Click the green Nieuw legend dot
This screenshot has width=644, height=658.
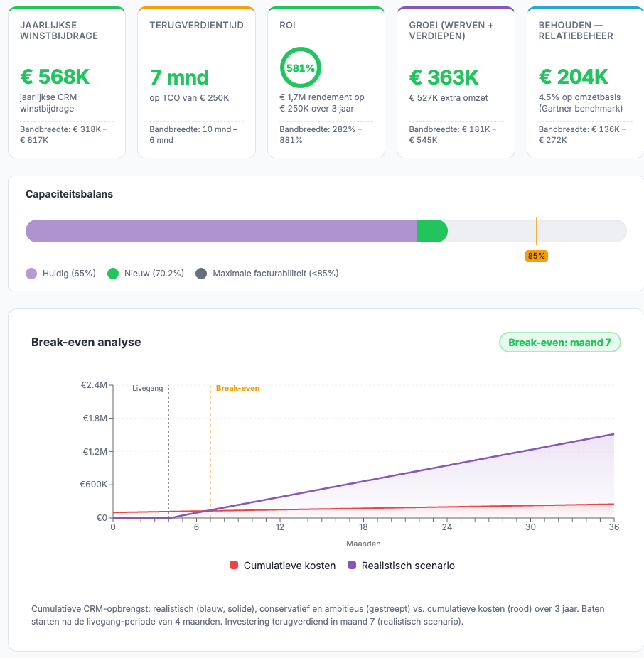(112, 274)
